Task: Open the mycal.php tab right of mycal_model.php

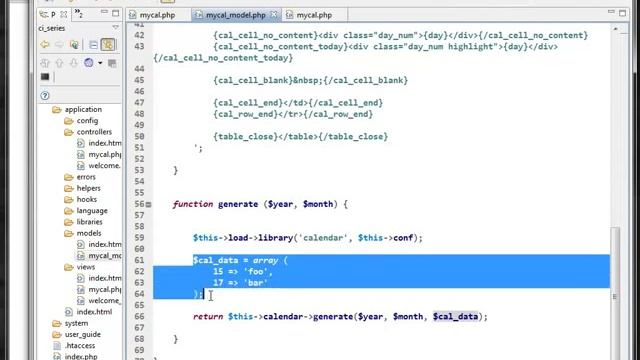Action: coord(314,15)
